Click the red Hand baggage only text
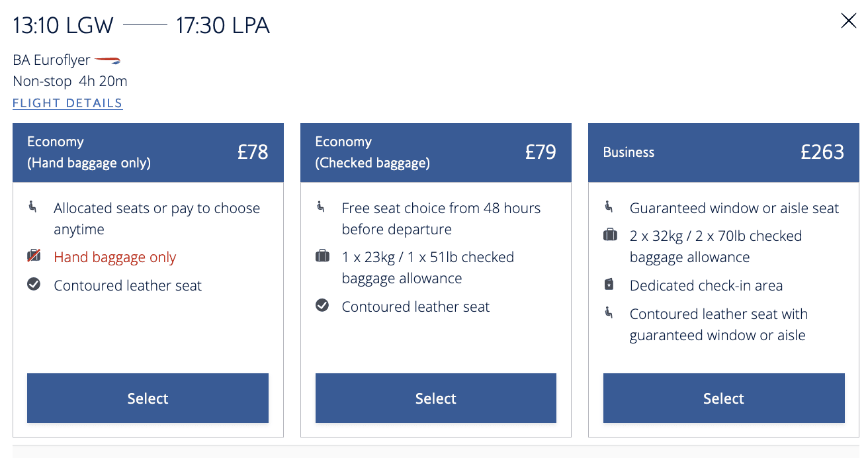Viewport: 868px width, 458px height. pos(115,257)
